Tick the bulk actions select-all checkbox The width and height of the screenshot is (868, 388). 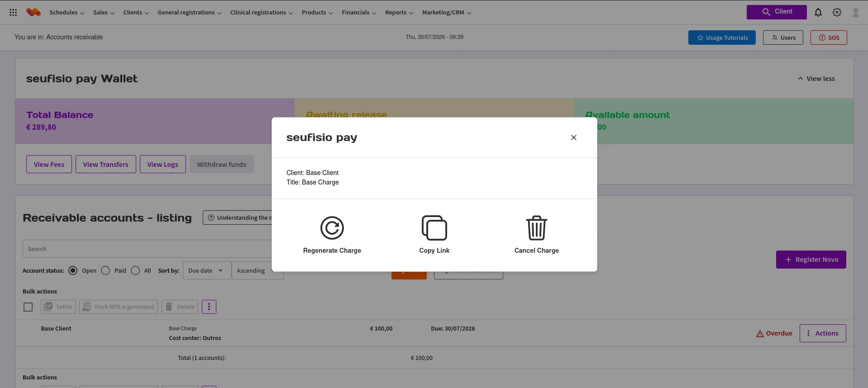pos(28,307)
